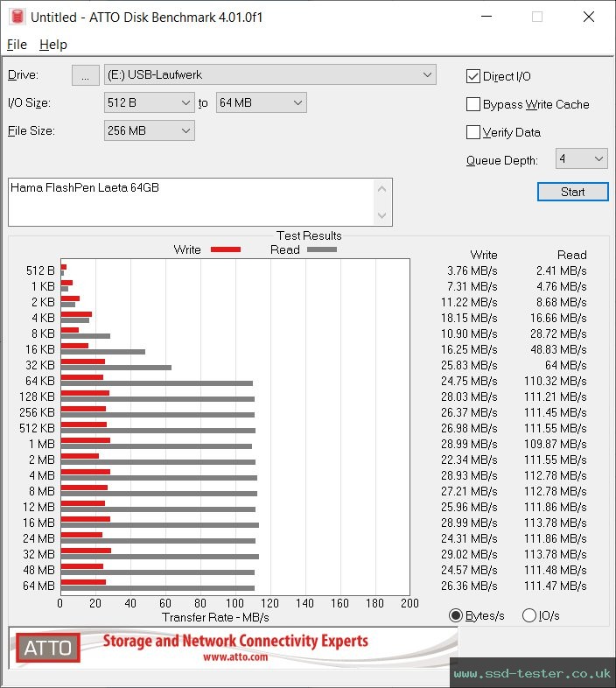Image resolution: width=616 pixels, height=688 pixels.
Task: Minimize the ATTO Disk Benchmark window
Action: point(486,17)
